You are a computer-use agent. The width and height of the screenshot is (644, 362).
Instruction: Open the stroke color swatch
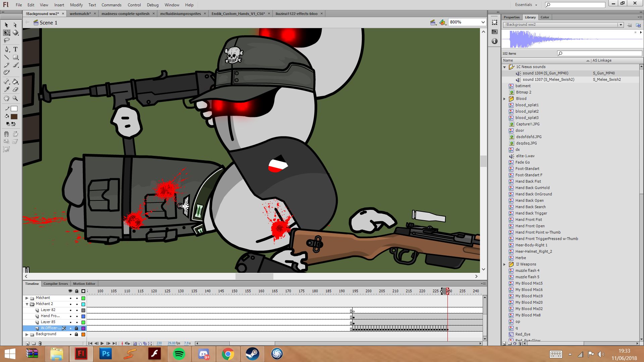(14, 109)
